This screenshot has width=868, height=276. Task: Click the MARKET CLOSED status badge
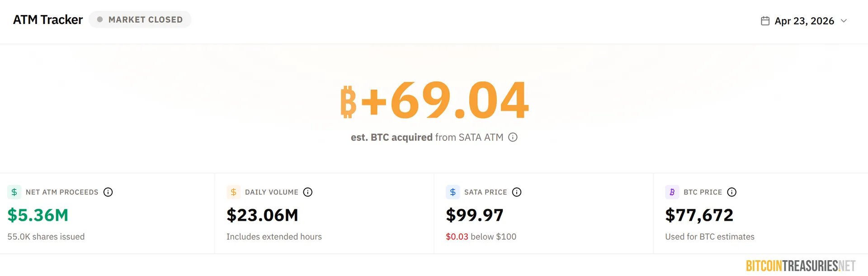point(140,19)
